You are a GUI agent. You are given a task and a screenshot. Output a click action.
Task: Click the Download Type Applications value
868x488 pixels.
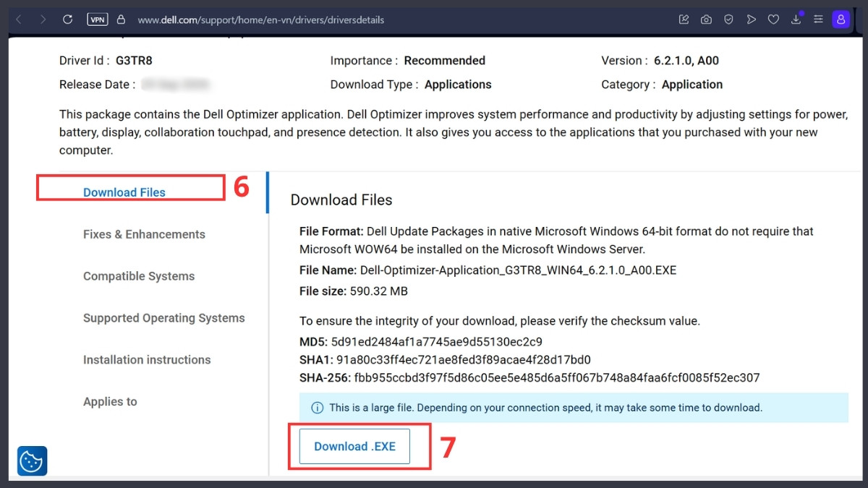coord(458,85)
